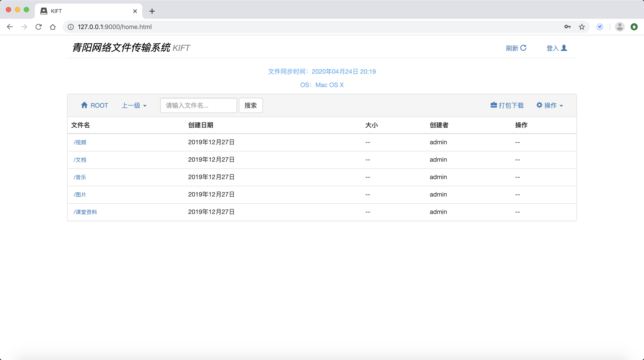Reload the page with browser refresh icon
644x360 pixels.
(x=38, y=27)
